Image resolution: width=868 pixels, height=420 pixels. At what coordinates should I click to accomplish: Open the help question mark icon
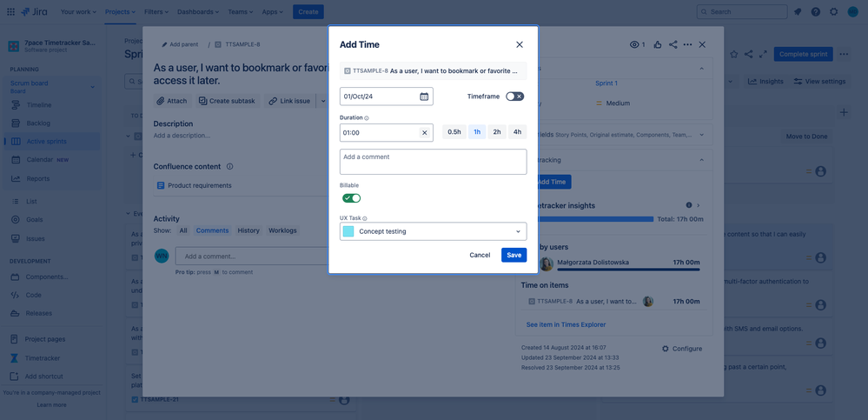tap(816, 11)
